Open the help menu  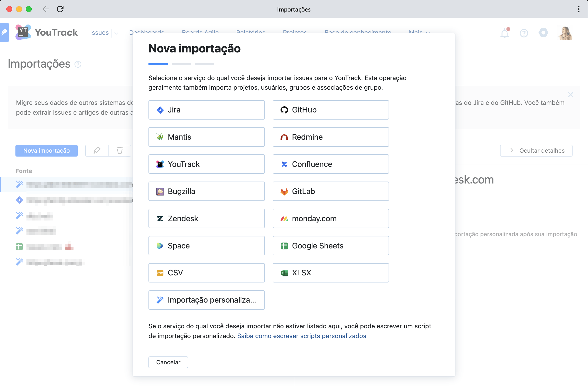point(524,33)
